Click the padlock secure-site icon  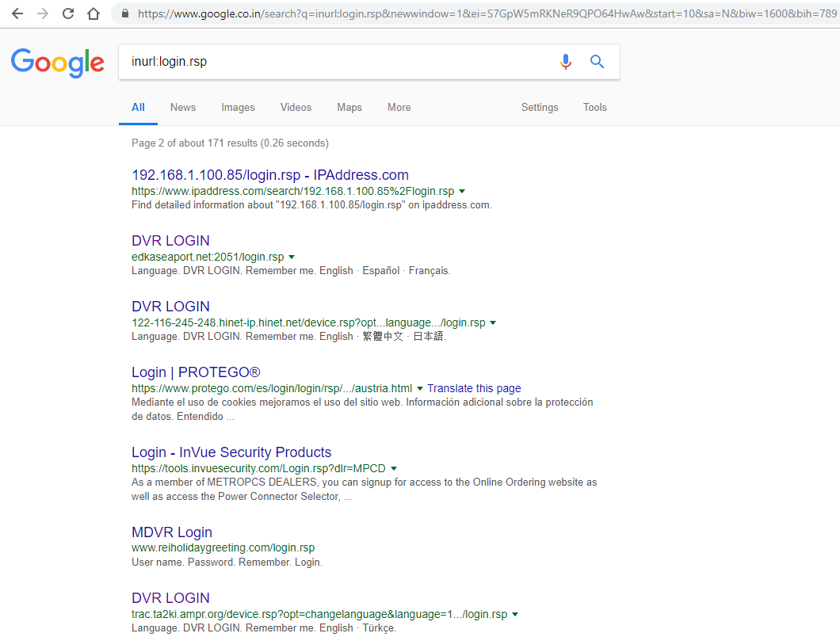pyautogui.click(x=125, y=13)
